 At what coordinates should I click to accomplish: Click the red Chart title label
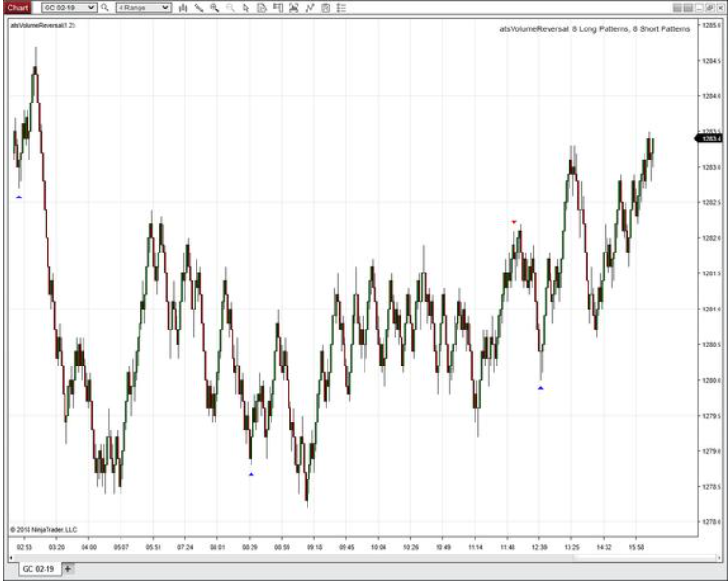(x=18, y=8)
